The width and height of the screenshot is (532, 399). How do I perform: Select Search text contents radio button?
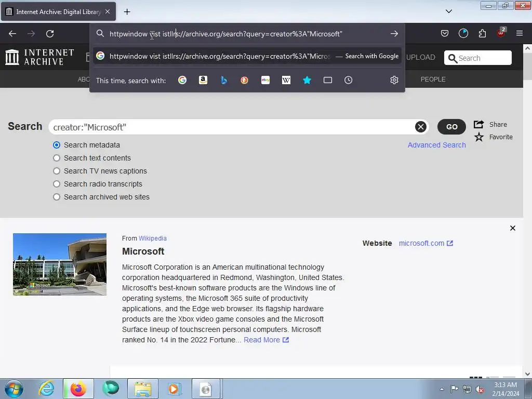click(x=57, y=158)
